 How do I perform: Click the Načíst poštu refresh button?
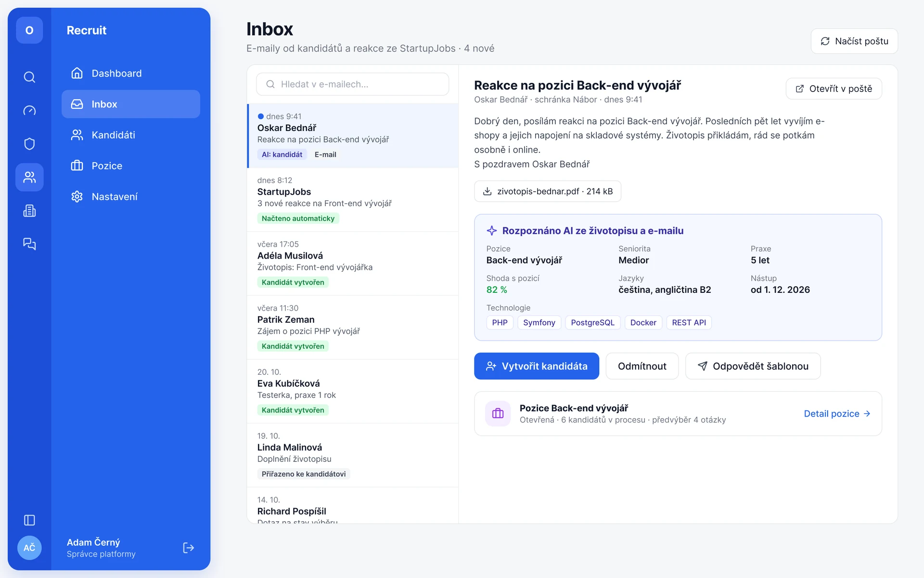pos(854,41)
